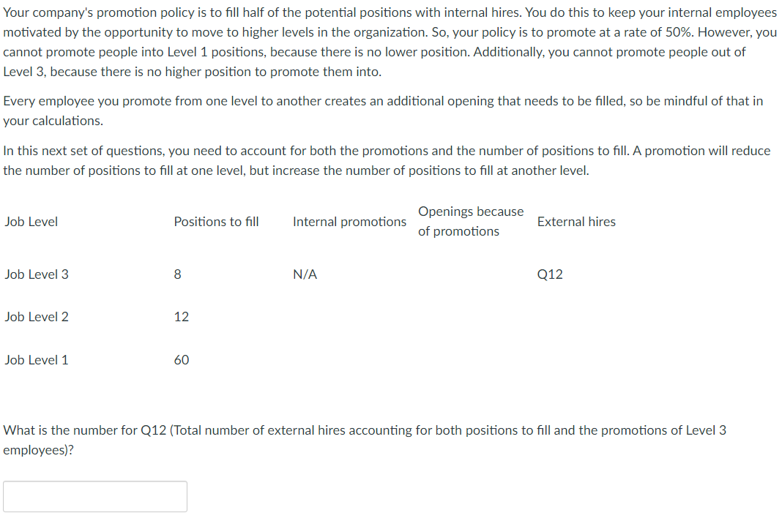Click the Job Level 3 row label
Screen dimensions: 782x532
click(37, 274)
